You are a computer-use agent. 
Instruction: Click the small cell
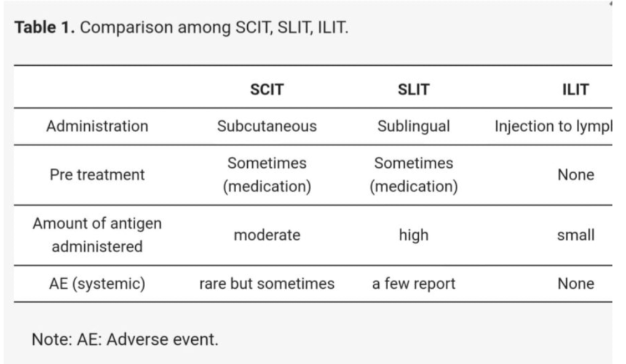pos(576,235)
